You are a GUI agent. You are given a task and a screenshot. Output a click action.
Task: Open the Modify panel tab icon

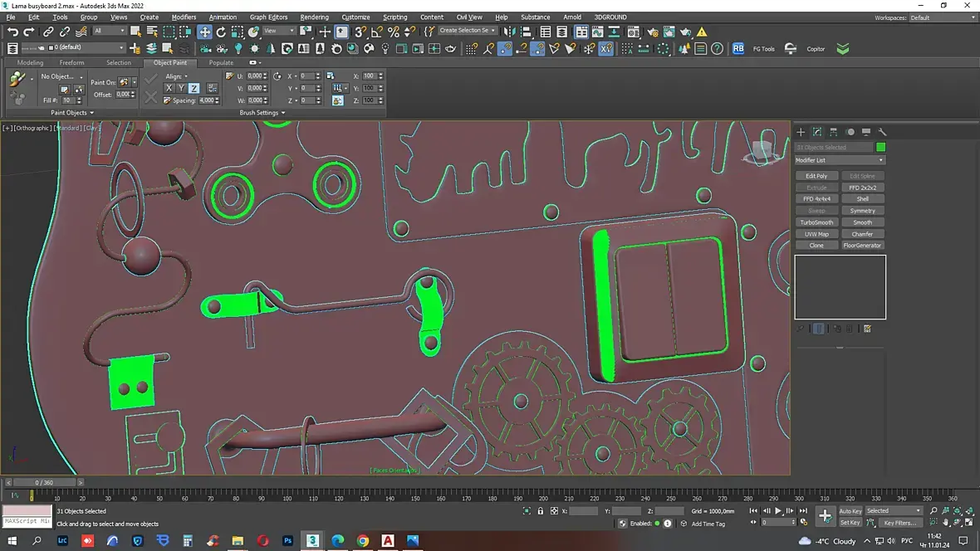816,132
